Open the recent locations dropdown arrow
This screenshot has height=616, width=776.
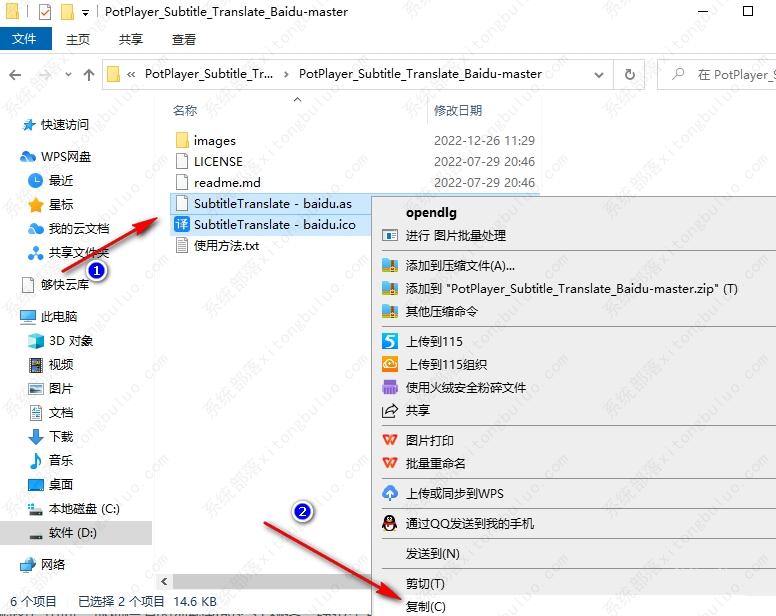pyautogui.click(x=68, y=75)
